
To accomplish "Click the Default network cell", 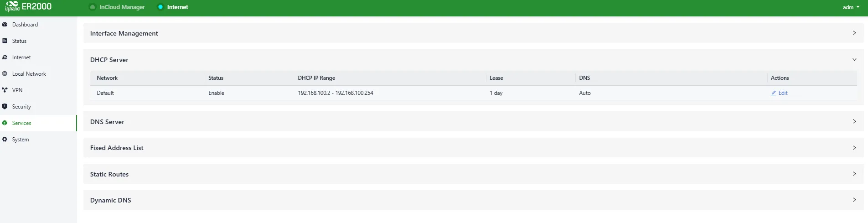I will pos(105,93).
